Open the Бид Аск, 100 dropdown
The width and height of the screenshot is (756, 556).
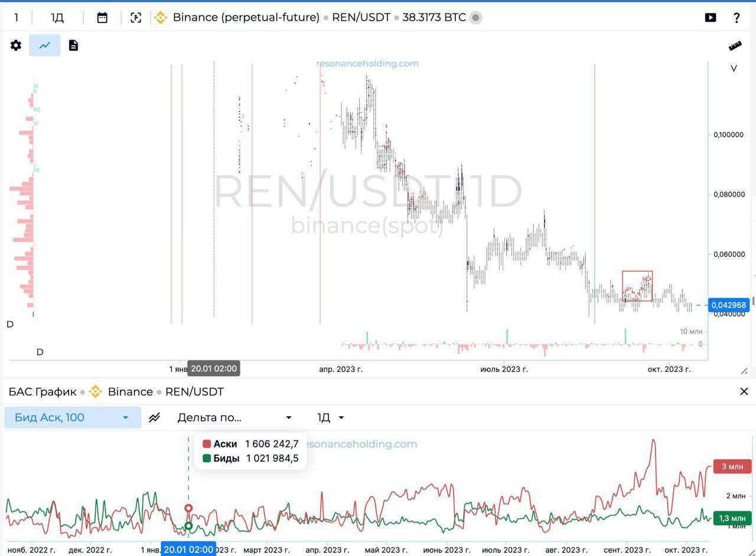73,417
